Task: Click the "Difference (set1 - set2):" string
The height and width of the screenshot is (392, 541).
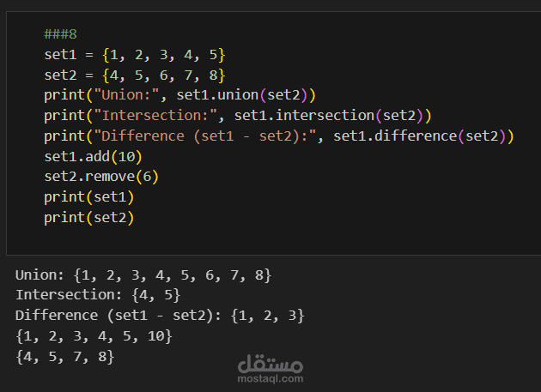Action: 205,136
